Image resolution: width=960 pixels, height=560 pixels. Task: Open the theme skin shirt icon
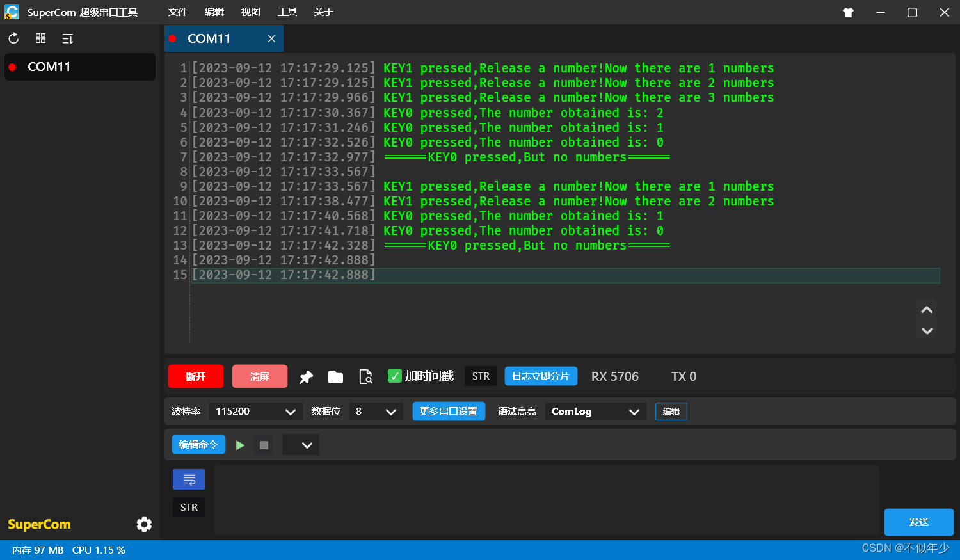[848, 12]
